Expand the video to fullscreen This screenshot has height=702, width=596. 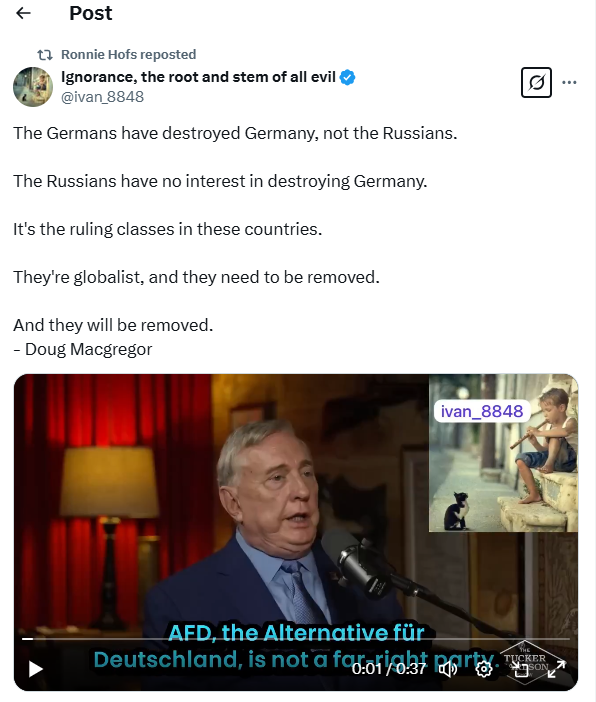tap(557, 669)
